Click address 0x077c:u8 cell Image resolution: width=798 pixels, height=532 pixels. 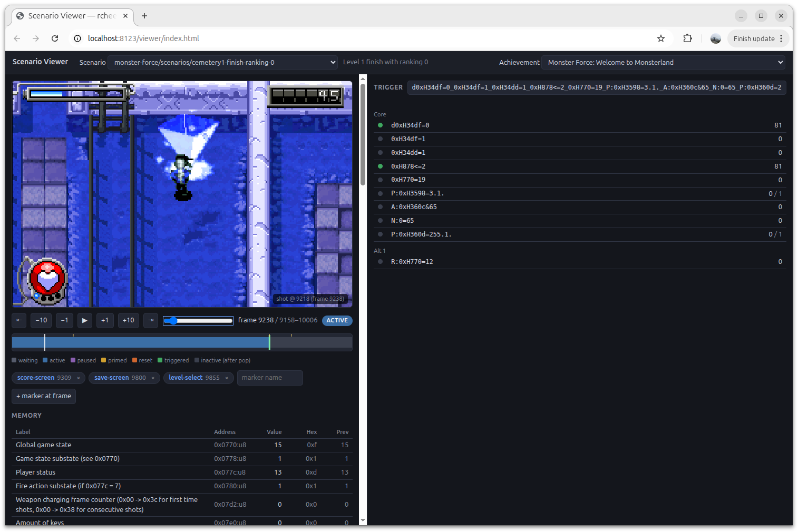pyautogui.click(x=230, y=472)
